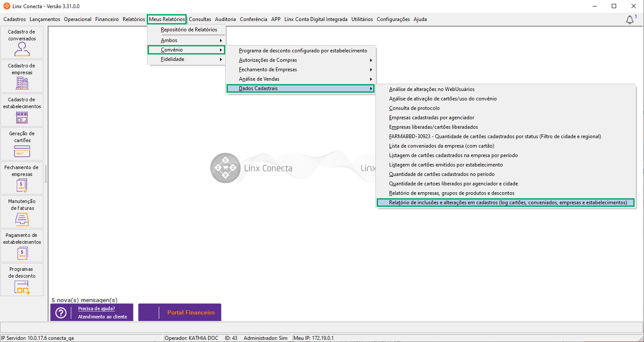Select Repositório de Relatórios menu item
Screen dimensions: 644x342
tap(187, 30)
